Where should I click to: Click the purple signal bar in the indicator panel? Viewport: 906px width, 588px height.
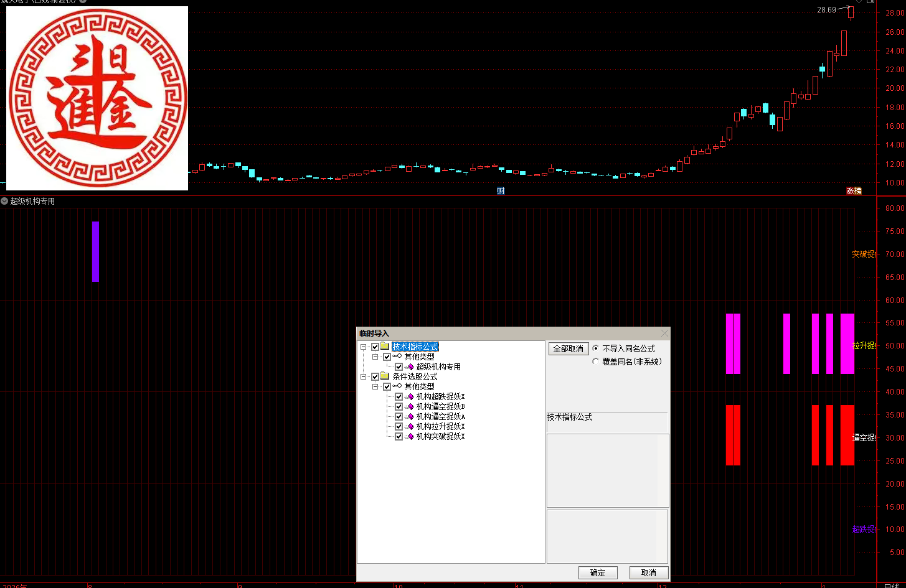[x=95, y=251]
